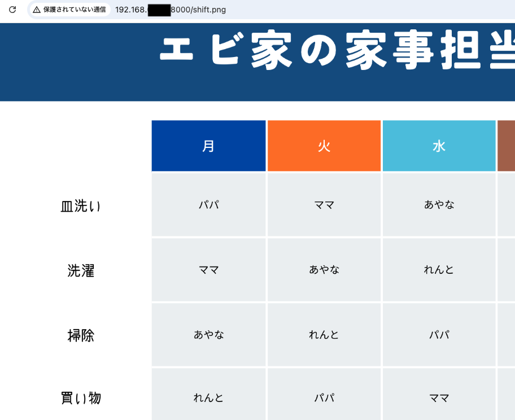Click the 買い物 row label
Viewport: 515px width, 420px height.
[x=81, y=398]
